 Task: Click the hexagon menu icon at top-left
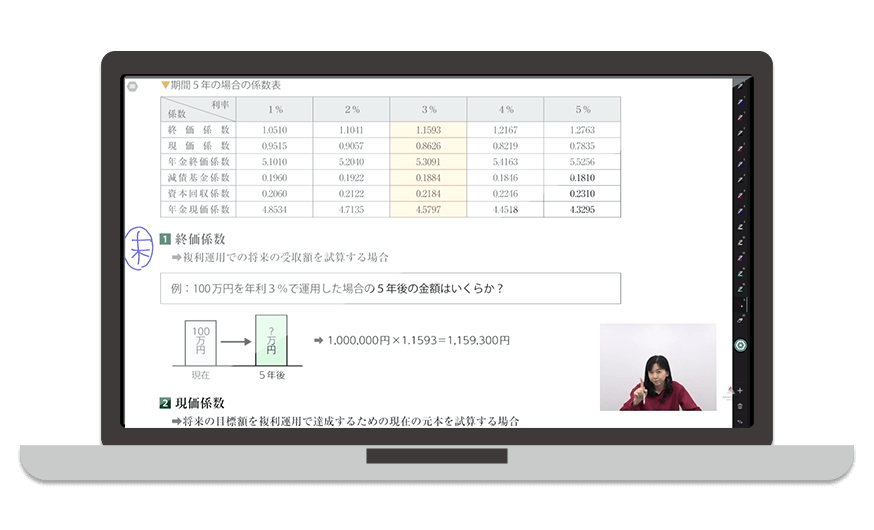(132, 87)
